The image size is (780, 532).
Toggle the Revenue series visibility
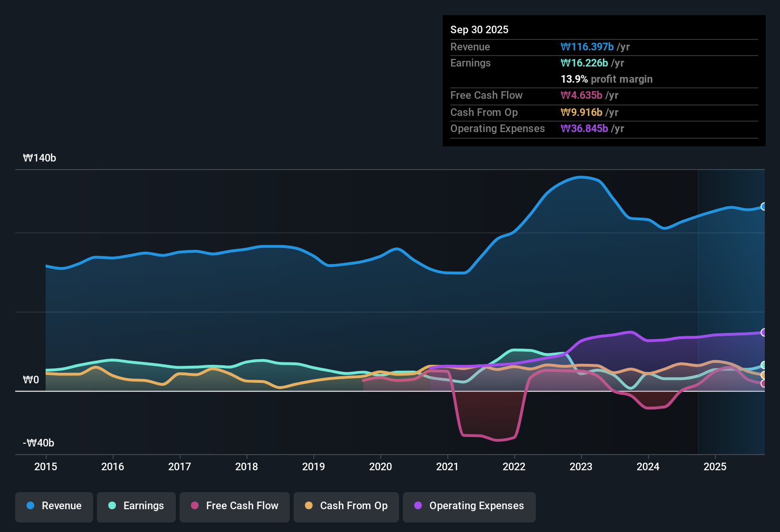pyautogui.click(x=54, y=506)
